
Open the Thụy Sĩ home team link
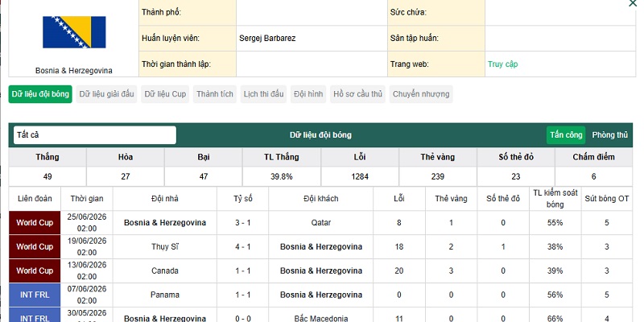(x=165, y=247)
